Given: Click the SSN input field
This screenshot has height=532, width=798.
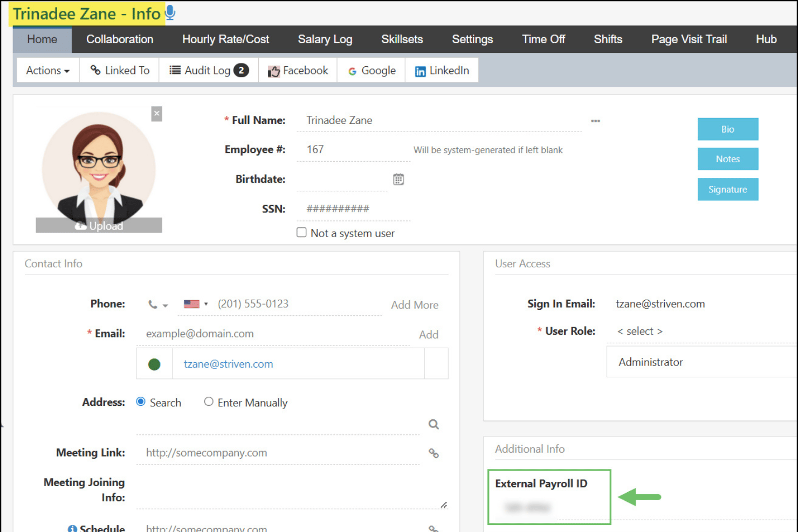Looking at the screenshot, I should 354,209.
